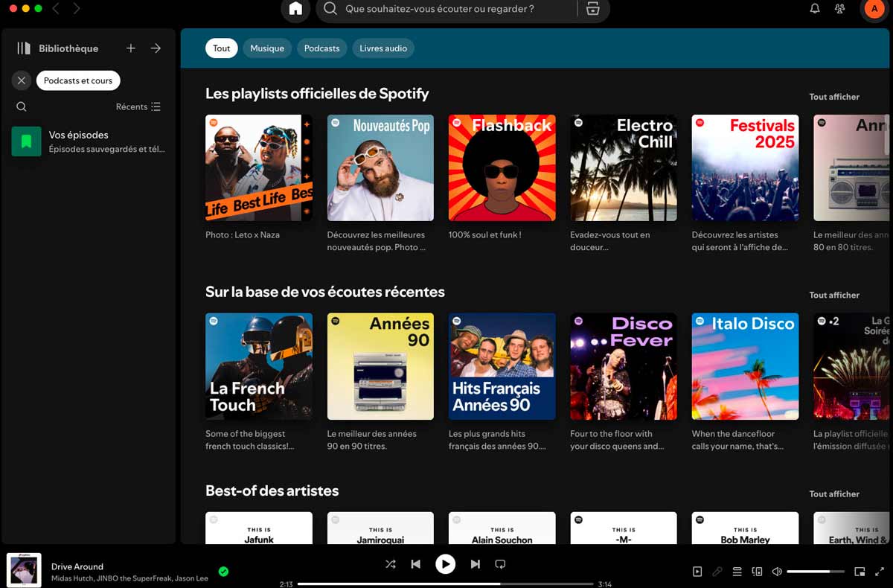Click now playing album art thumbnail

24,570
